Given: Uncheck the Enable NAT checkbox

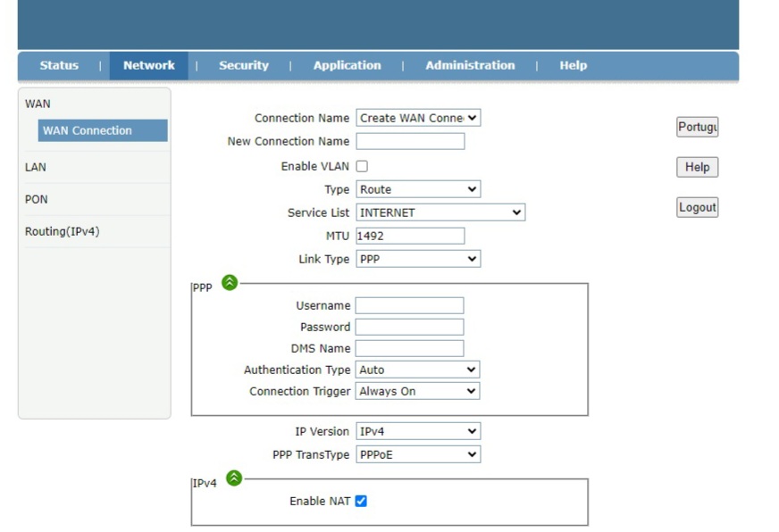Looking at the screenshot, I should coord(361,502).
